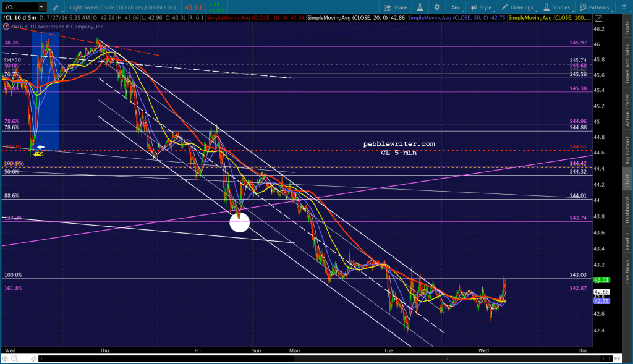
Task: Click the info icon beside copyright notice
Action: click(6, 27)
